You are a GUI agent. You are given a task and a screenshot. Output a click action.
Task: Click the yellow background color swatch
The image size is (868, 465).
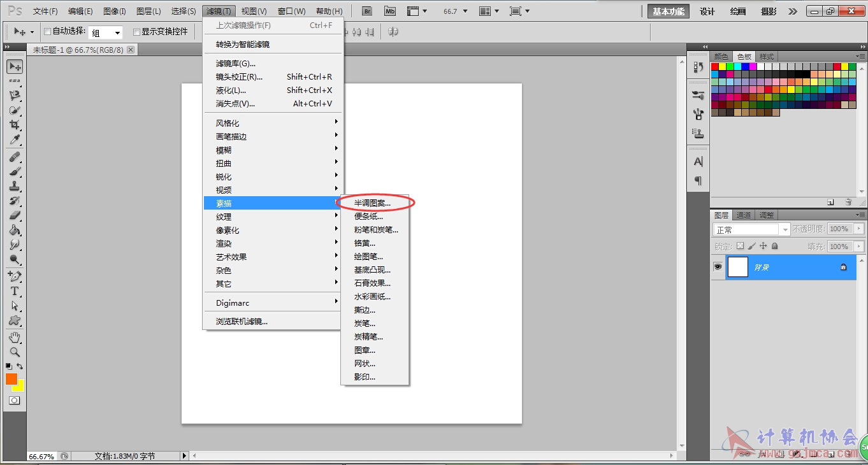point(19,387)
